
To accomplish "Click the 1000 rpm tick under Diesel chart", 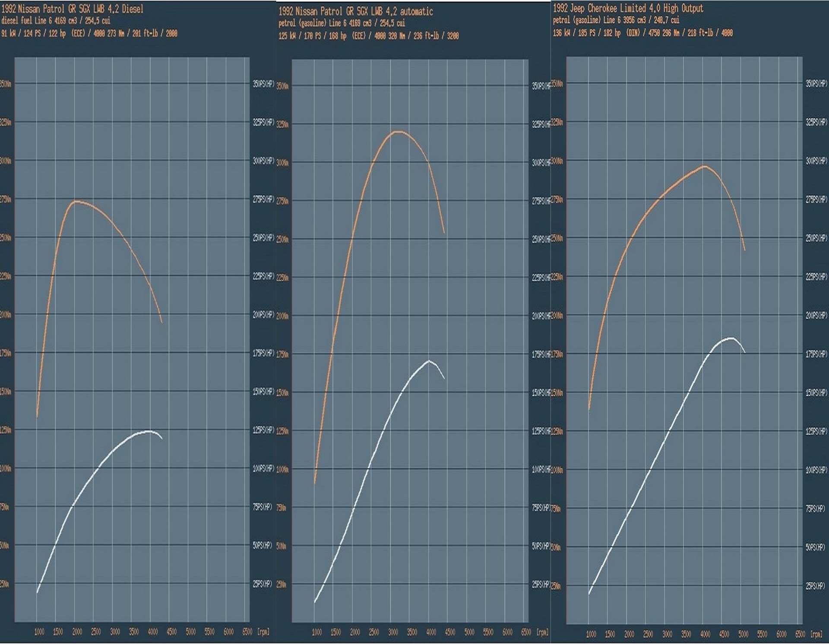I will tap(39, 632).
